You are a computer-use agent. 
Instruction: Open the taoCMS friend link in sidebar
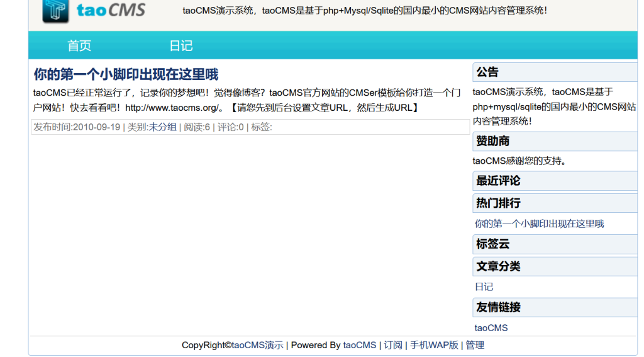pyautogui.click(x=491, y=328)
